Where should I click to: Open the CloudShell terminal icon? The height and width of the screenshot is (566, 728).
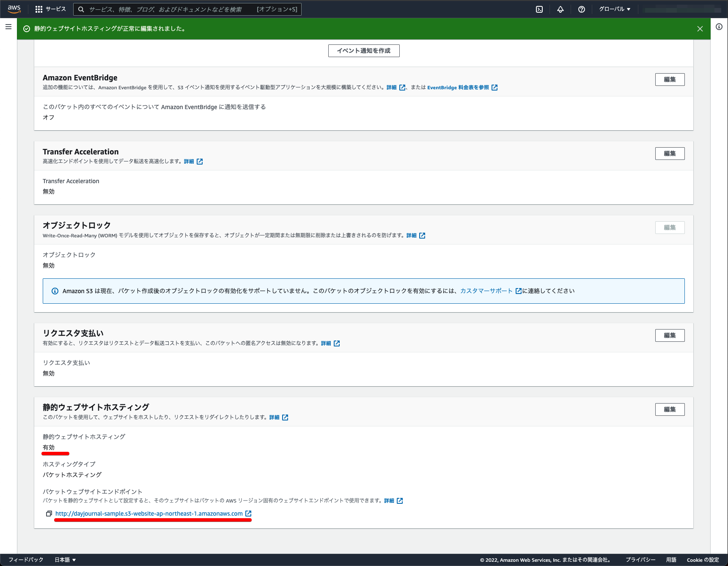click(x=539, y=9)
